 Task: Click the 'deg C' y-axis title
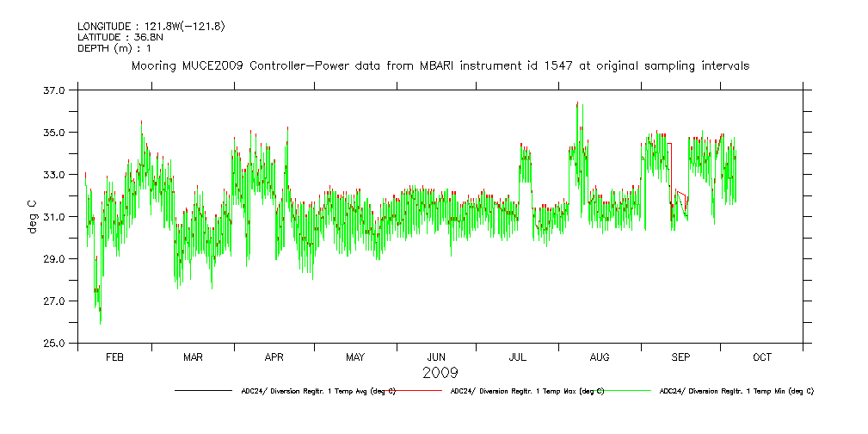32,216
